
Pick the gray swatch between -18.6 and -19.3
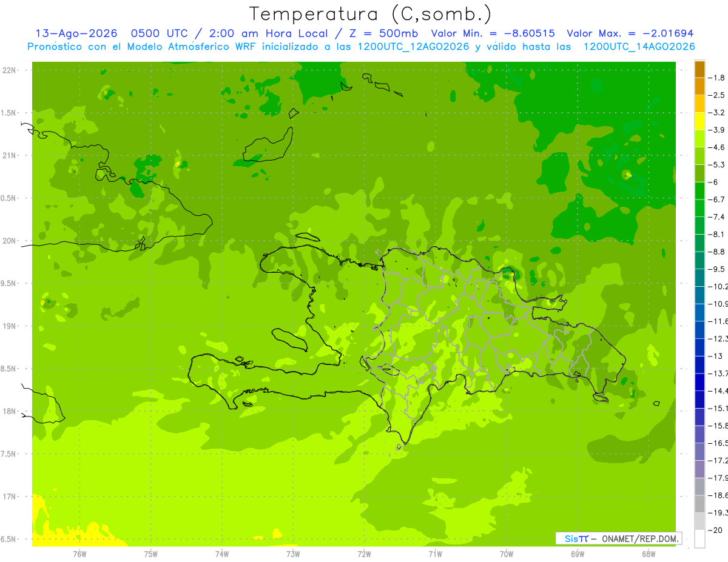pos(699,504)
